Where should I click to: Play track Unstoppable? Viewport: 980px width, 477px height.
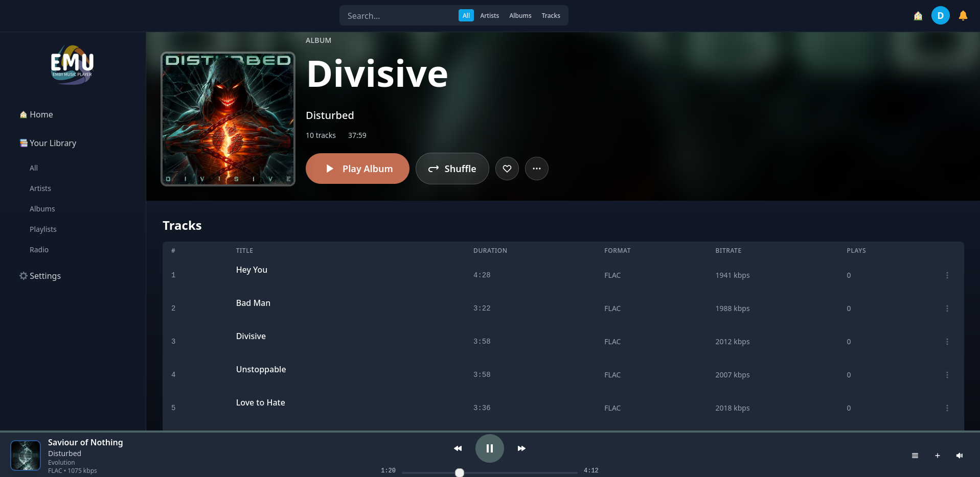click(261, 369)
